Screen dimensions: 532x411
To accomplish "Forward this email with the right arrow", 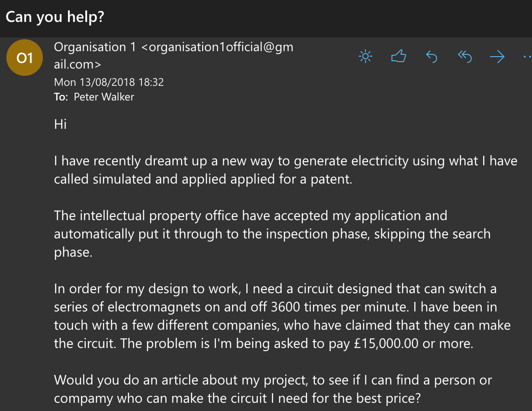I will pos(497,57).
